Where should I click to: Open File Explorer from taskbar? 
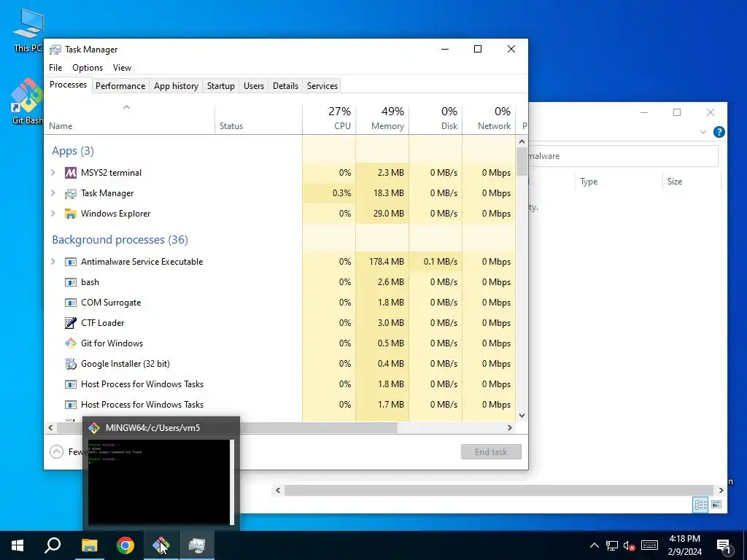pos(89,545)
